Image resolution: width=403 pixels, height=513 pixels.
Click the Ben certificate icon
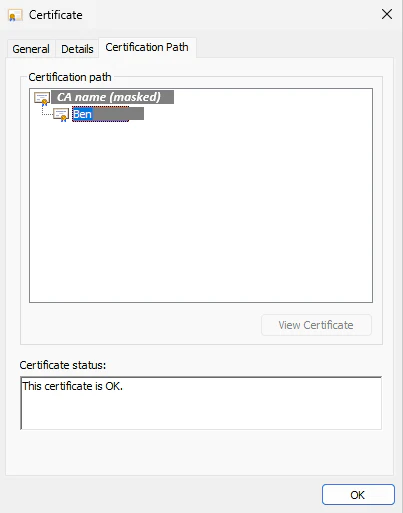coord(61,115)
